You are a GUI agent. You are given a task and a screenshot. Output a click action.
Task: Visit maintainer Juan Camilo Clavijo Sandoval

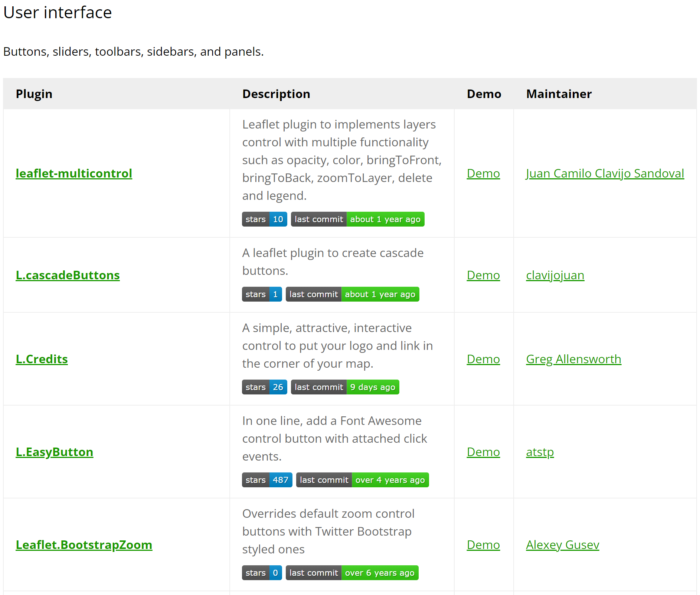point(605,173)
